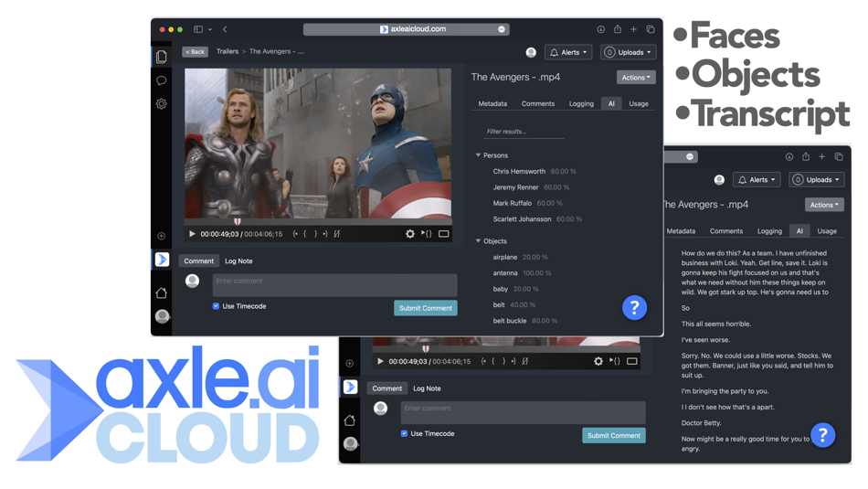This screenshot has height=489, width=868.
Task: Click the browser downloads icon in front window
Action: (600, 29)
